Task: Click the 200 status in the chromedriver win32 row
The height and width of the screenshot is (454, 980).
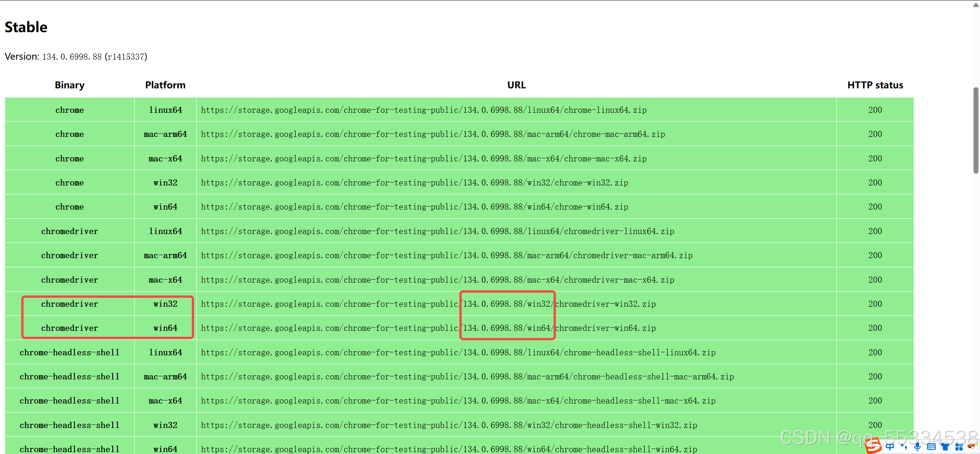Action: click(x=875, y=304)
